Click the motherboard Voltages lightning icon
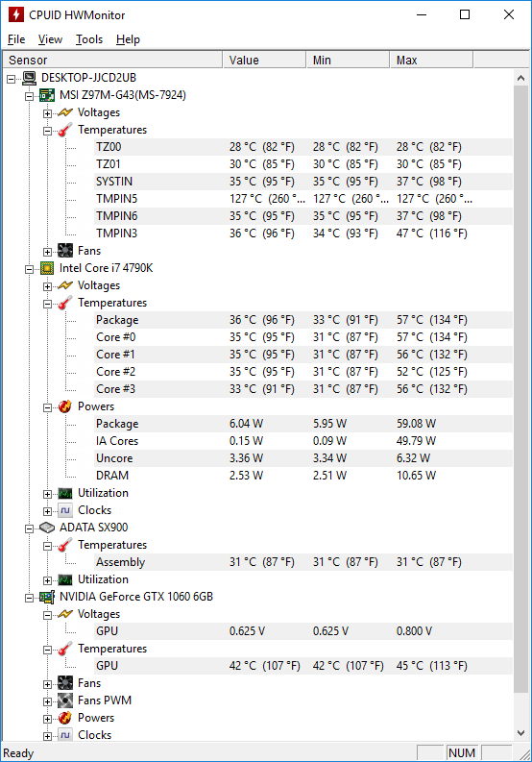 pyautogui.click(x=65, y=112)
